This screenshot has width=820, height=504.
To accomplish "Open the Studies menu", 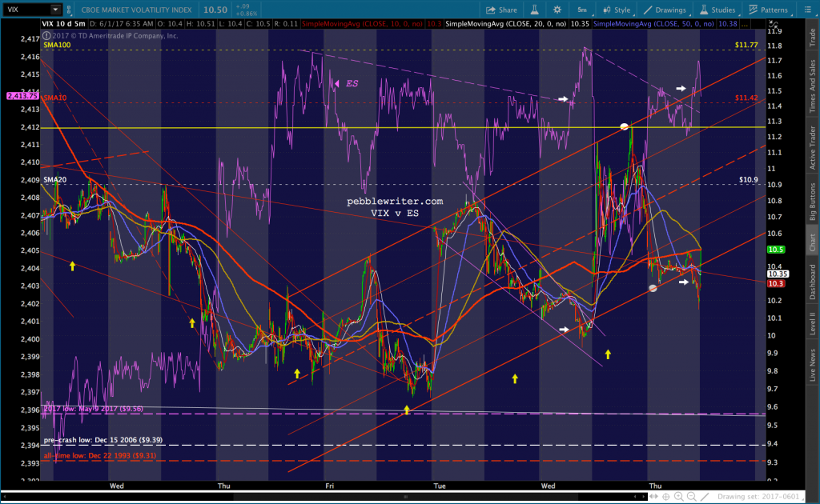I will (x=717, y=10).
